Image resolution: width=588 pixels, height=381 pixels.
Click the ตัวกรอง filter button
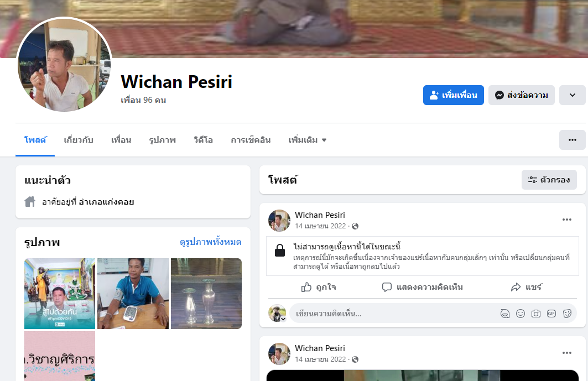(x=549, y=180)
